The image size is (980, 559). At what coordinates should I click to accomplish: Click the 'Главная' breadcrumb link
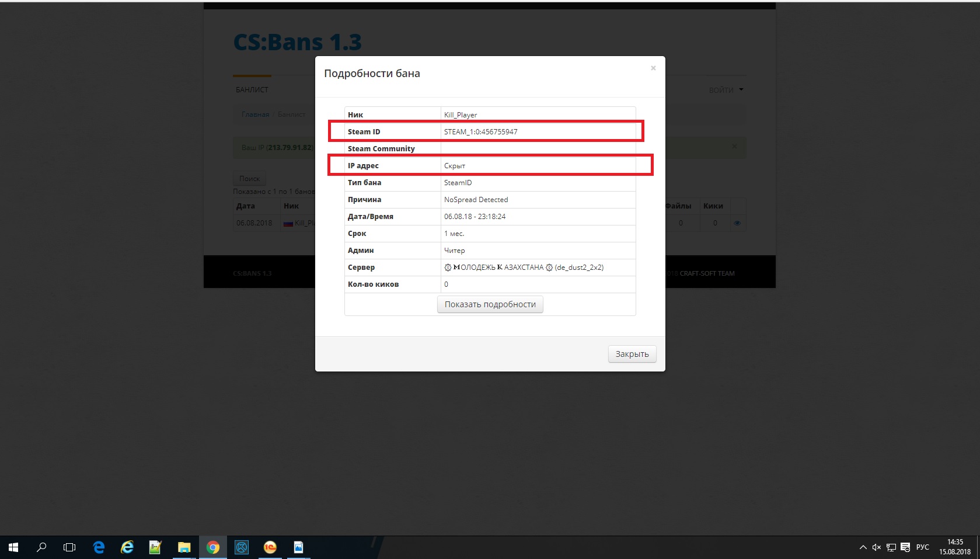click(x=256, y=114)
